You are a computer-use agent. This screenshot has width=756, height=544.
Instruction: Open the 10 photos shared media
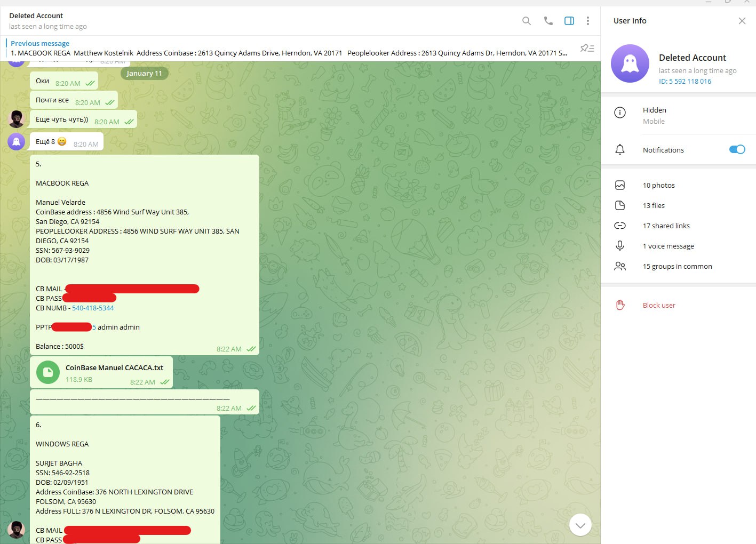(678, 185)
